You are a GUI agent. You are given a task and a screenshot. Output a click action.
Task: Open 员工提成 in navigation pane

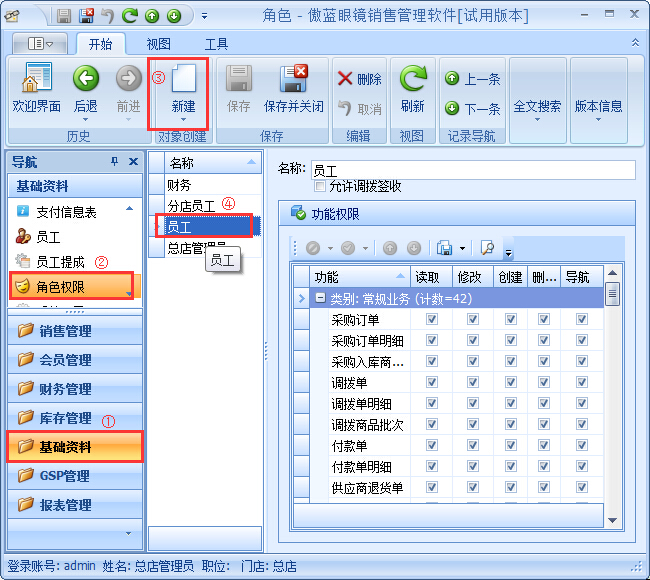click(x=60, y=262)
